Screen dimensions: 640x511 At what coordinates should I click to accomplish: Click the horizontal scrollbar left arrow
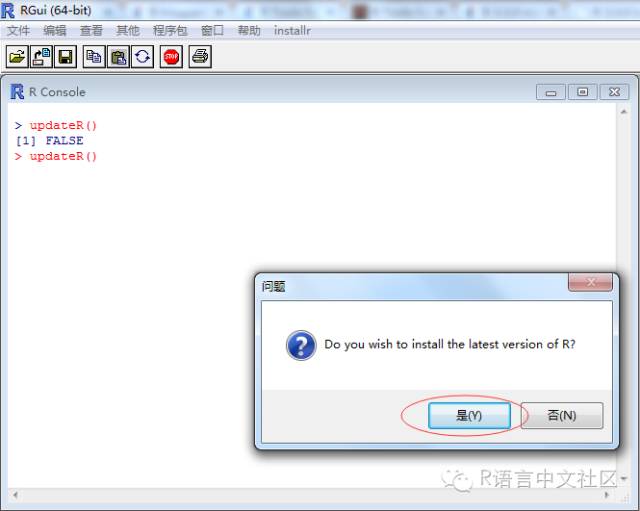coord(15,495)
